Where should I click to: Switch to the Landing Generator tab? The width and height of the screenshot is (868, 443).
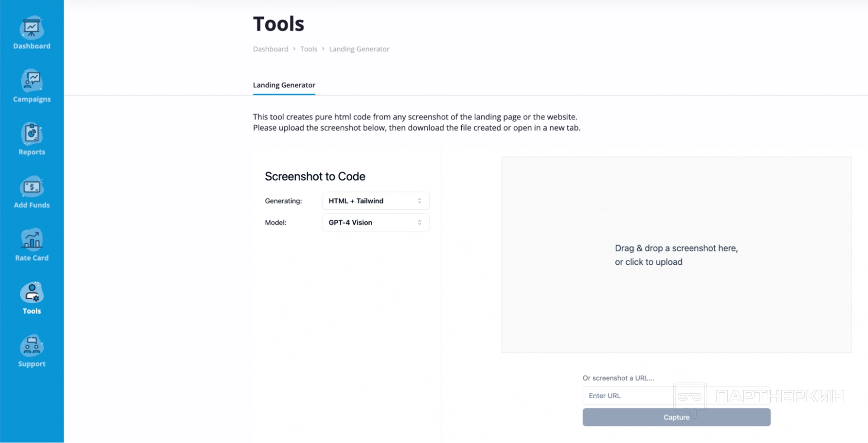tap(284, 85)
